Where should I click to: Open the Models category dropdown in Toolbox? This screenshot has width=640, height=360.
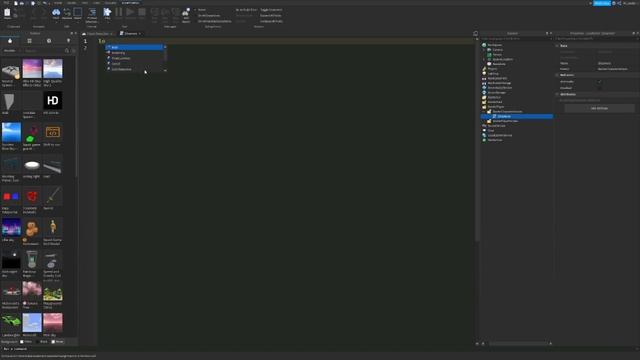(x=12, y=51)
